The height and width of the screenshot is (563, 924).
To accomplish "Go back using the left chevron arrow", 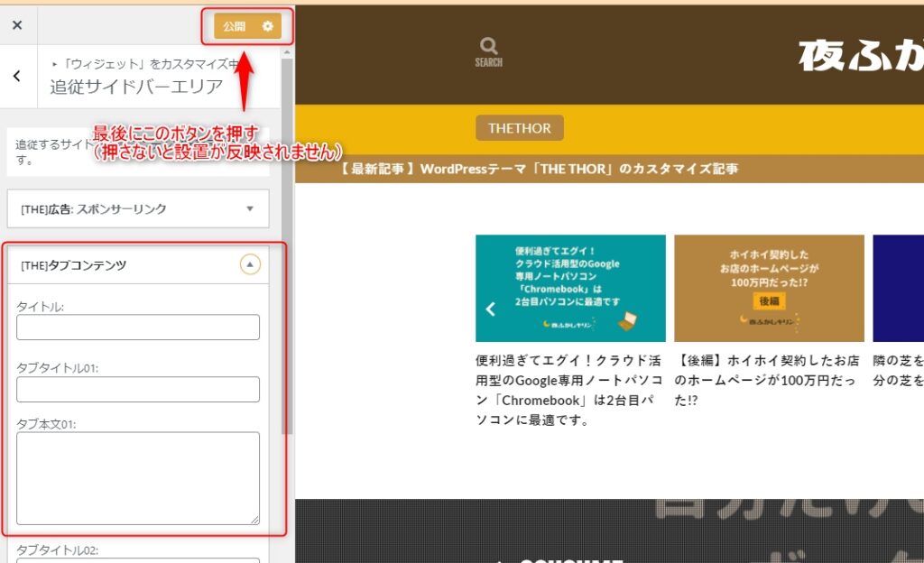I will pyautogui.click(x=17, y=76).
